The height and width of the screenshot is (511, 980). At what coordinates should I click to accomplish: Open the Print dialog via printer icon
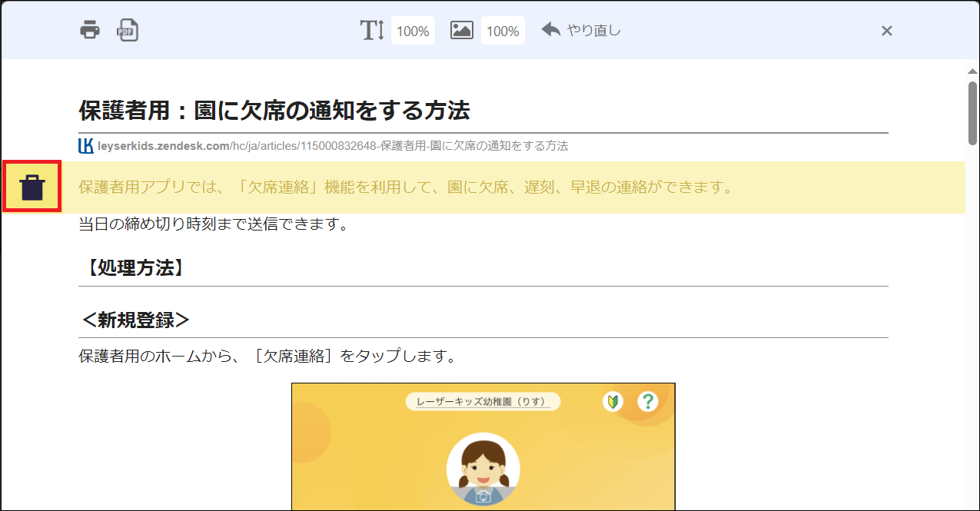(x=90, y=29)
